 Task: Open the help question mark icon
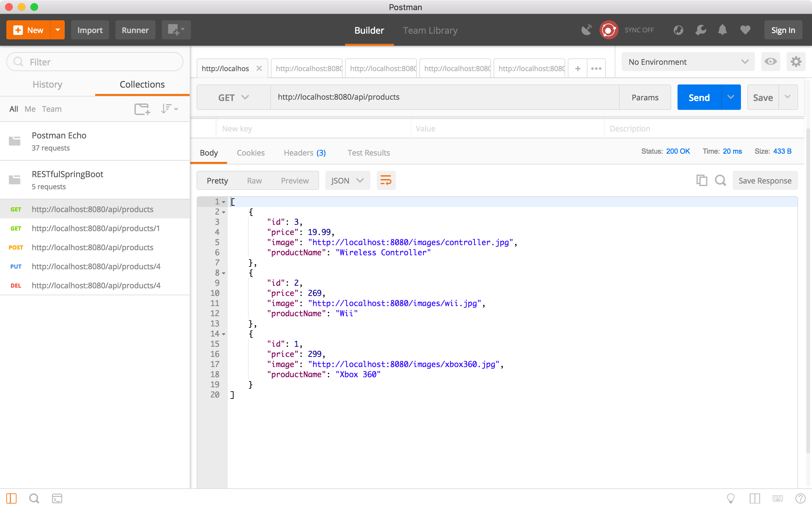[x=800, y=498]
